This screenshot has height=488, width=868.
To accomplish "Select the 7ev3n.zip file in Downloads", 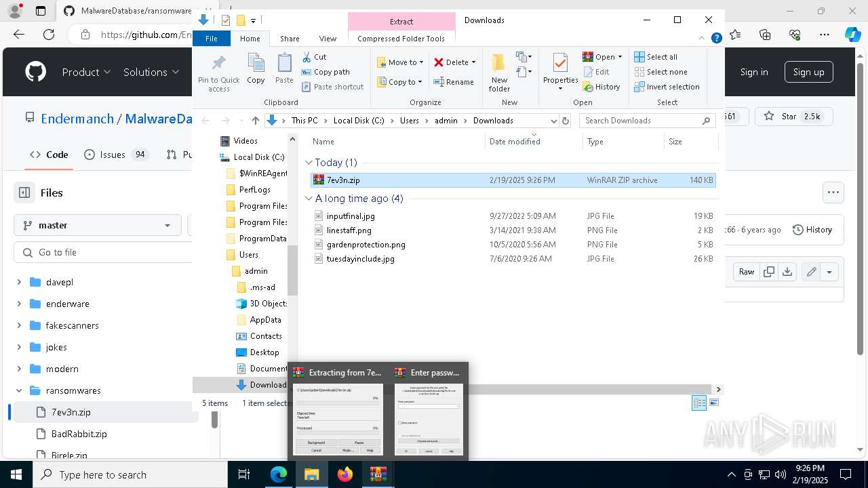I will [513, 180].
